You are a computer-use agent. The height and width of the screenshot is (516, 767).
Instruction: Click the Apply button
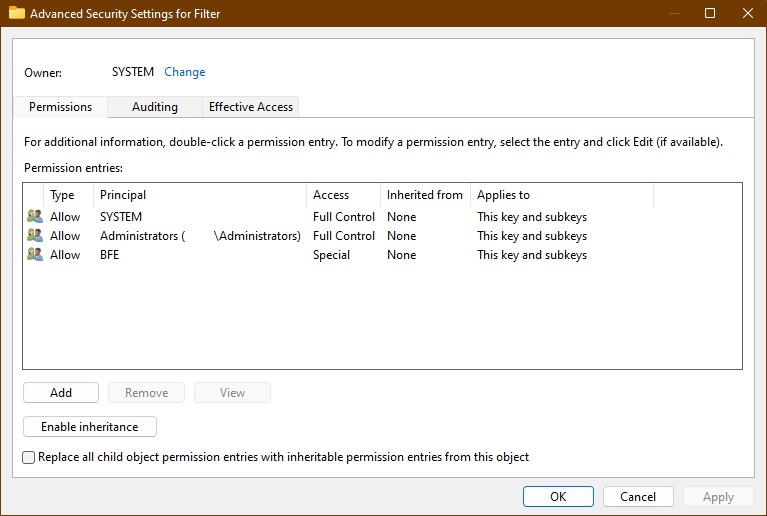click(x=718, y=496)
